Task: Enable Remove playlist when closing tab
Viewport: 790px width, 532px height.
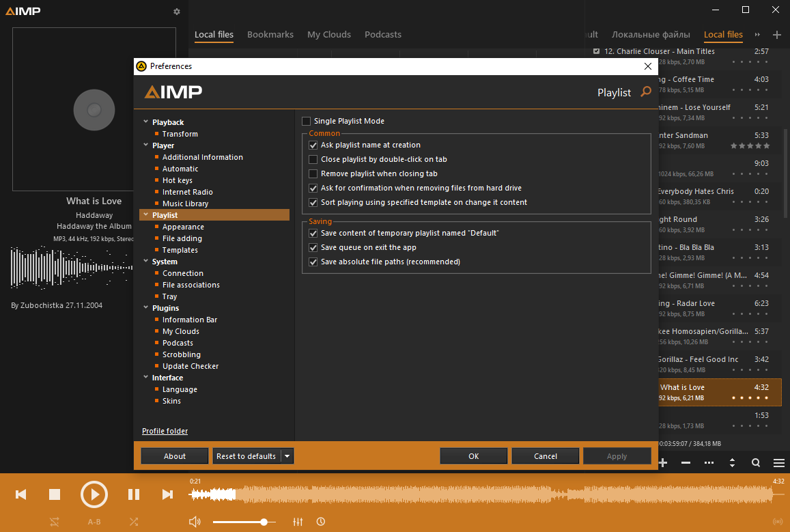Action: pyautogui.click(x=313, y=173)
